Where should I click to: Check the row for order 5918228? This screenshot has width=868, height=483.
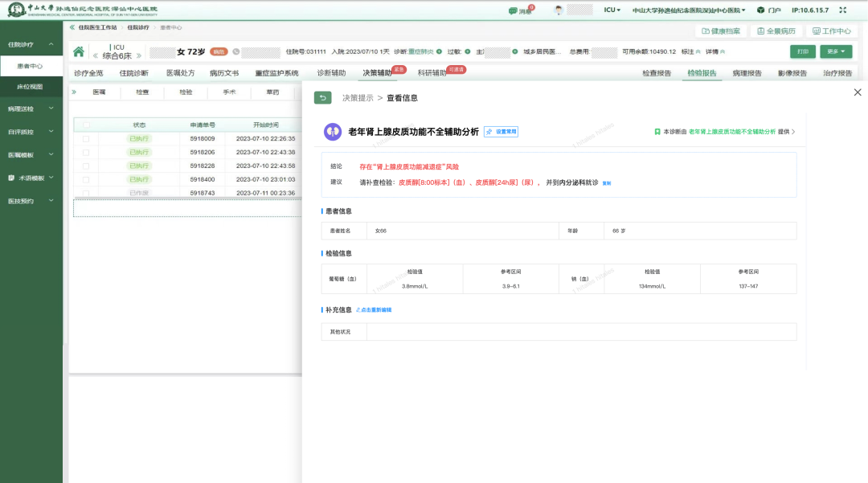86,166
